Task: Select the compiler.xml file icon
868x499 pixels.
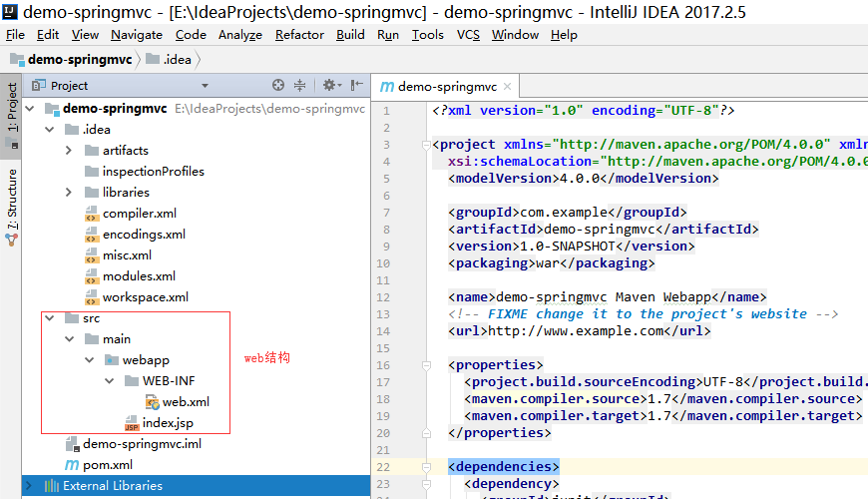Action: [x=92, y=214]
